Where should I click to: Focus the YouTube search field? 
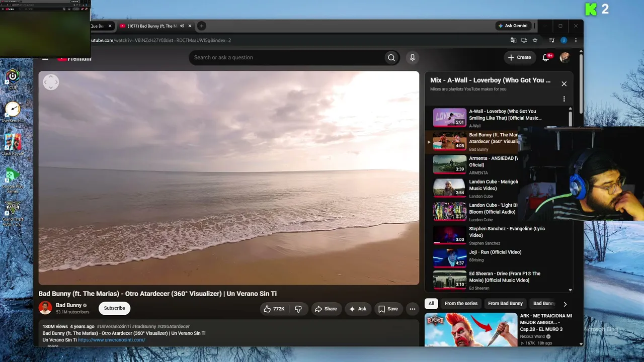click(x=286, y=58)
